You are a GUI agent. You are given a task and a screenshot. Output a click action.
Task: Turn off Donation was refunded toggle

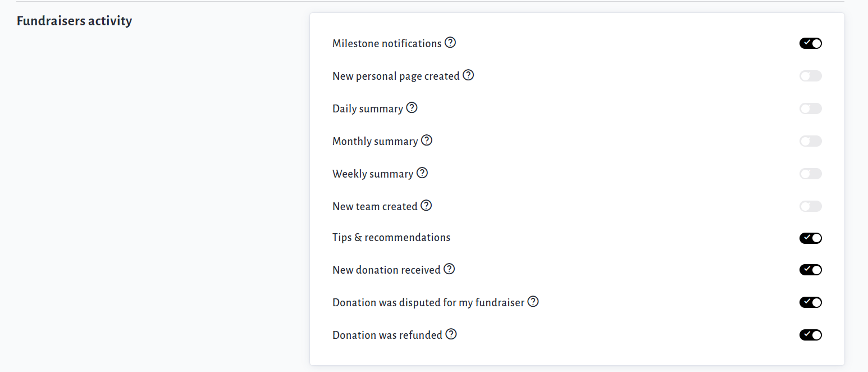tap(810, 335)
